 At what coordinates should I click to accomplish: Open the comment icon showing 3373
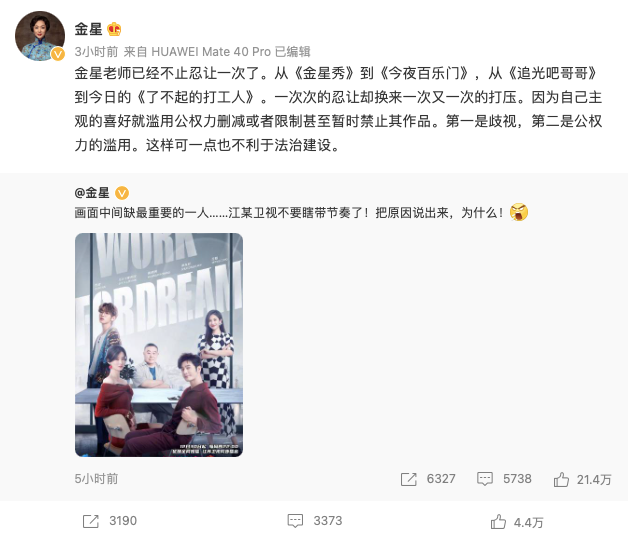[295, 521]
